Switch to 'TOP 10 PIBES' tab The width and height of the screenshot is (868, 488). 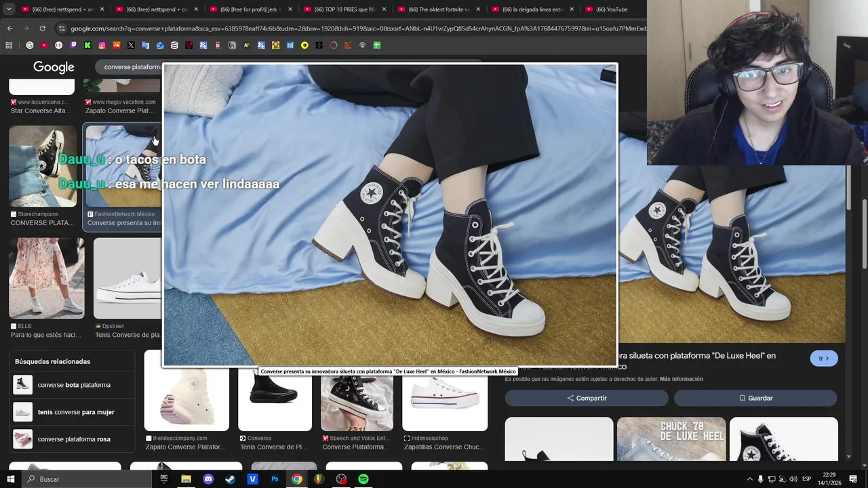[344, 9]
